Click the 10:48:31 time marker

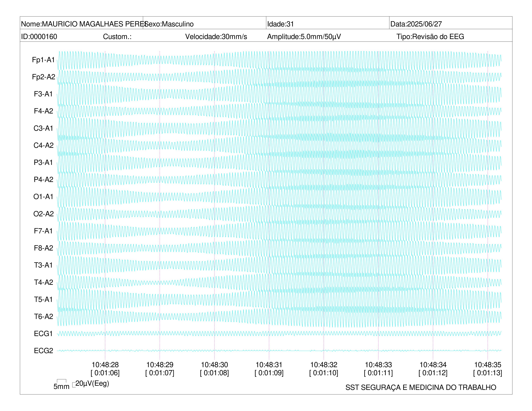[x=269, y=365]
